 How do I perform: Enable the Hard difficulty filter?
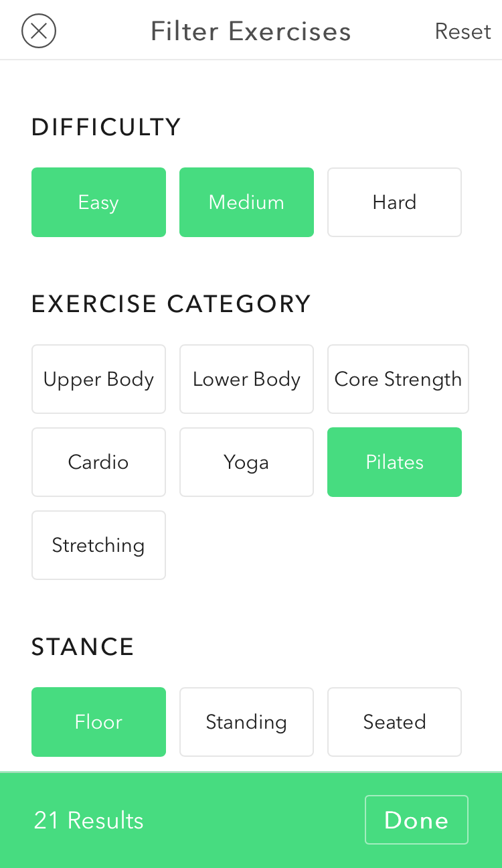click(394, 202)
